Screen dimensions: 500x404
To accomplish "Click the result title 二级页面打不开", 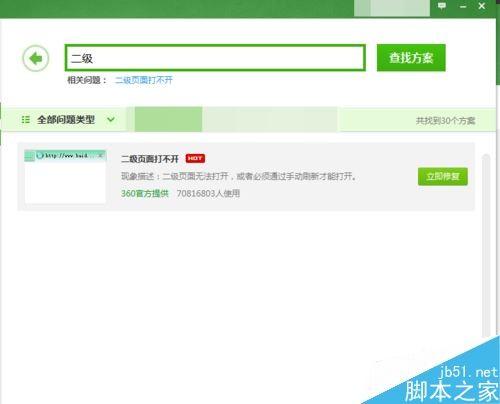I will [150, 159].
